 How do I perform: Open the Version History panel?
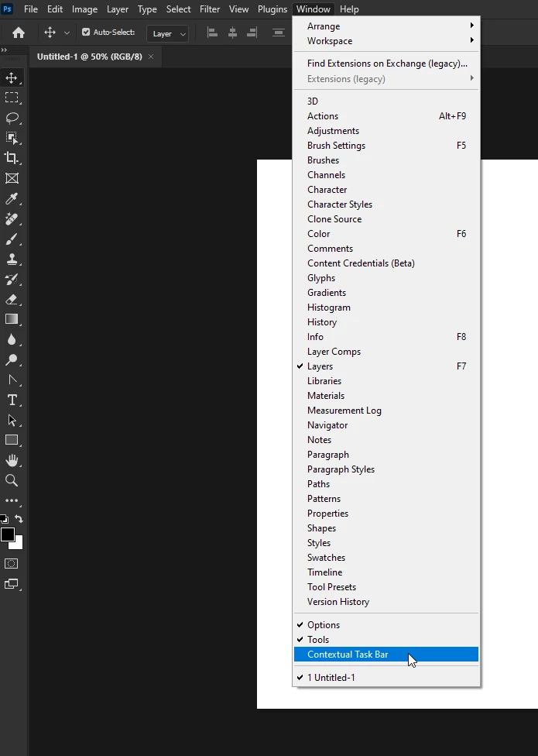click(x=387, y=602)
